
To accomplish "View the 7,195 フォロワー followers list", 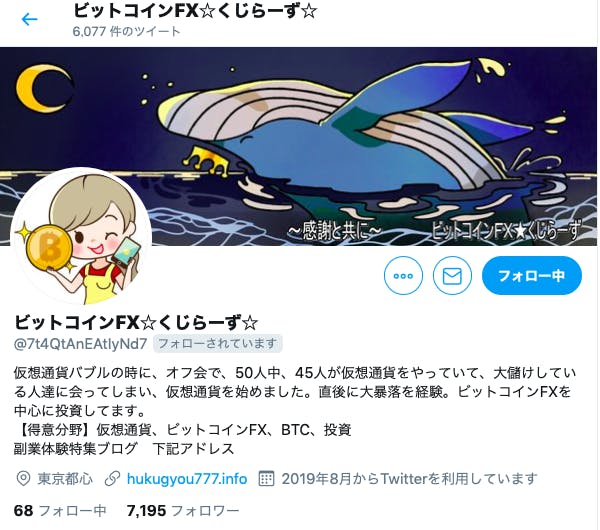I will click(183, 510).
